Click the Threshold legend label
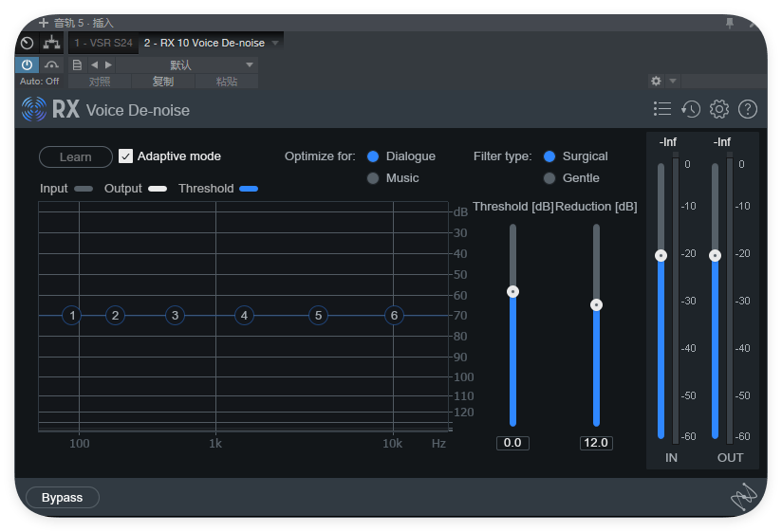The width and height of the screenshot is (782, 532). [x=206, y=189]
